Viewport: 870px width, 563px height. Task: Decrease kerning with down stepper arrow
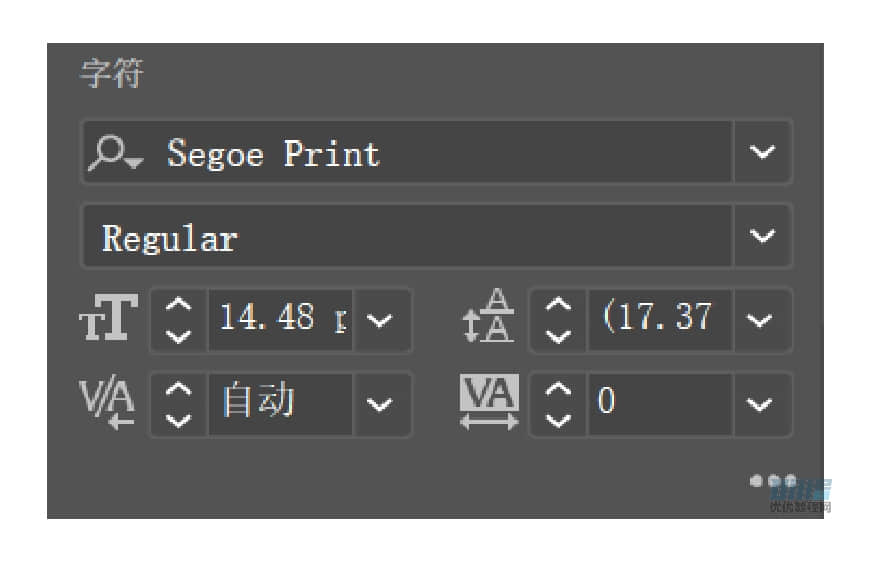(x=179, y=421)
